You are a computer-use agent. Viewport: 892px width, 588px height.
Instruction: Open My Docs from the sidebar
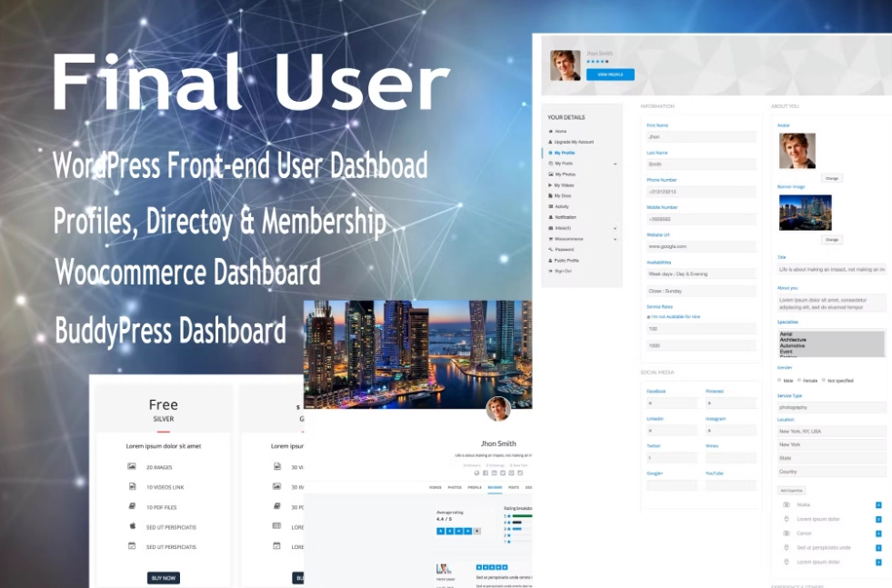(564, 195)
